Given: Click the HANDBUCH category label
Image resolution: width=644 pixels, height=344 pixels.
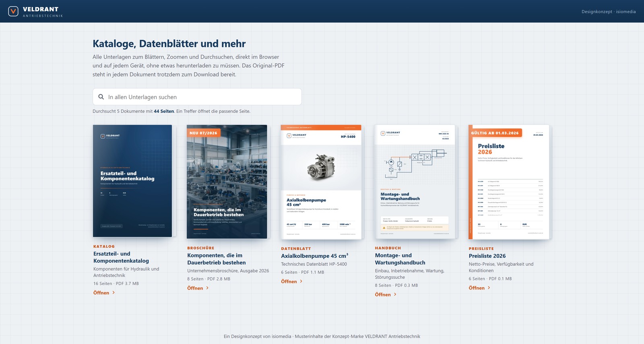Looking at the screenshot, I should pyautogui.click(x=388, y=248).
